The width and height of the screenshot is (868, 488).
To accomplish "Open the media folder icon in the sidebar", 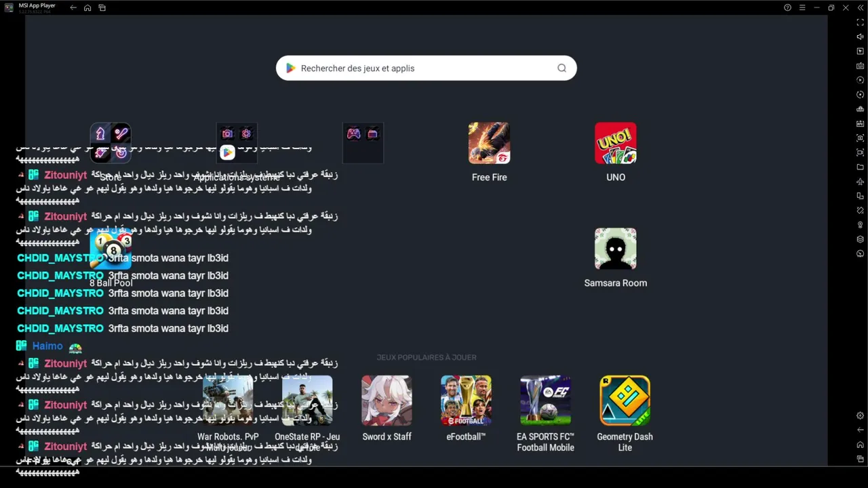I will (860, 167).
